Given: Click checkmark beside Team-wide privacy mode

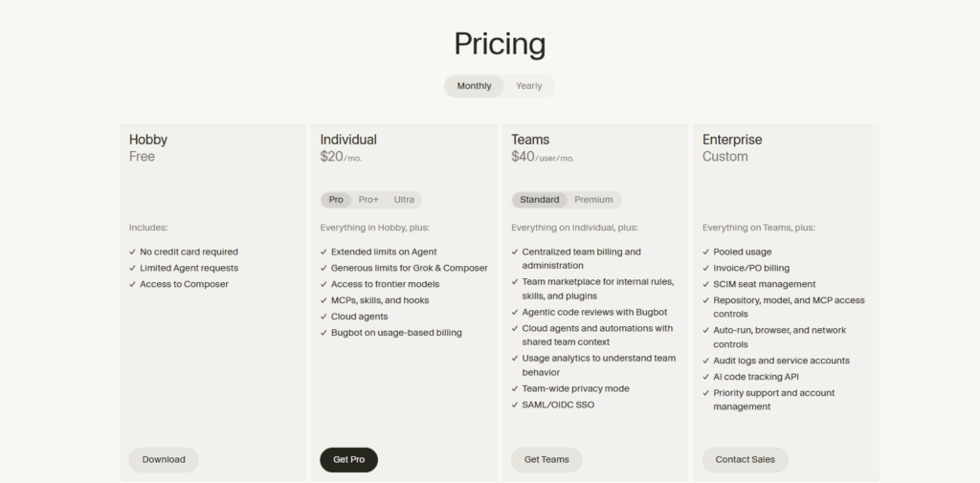Looking at the screenshot, I should coord(515,388).
